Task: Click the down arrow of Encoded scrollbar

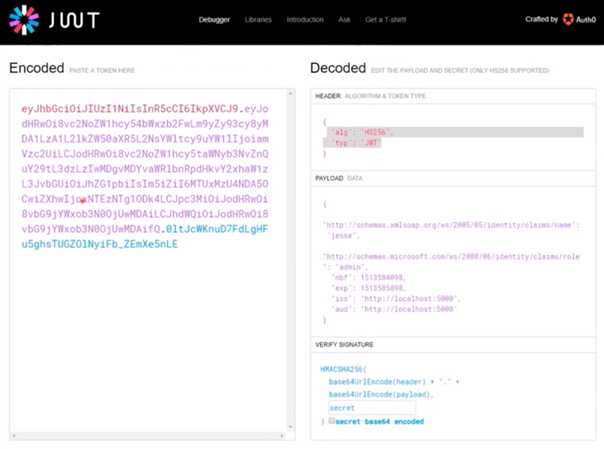Action: pos(291,427)
